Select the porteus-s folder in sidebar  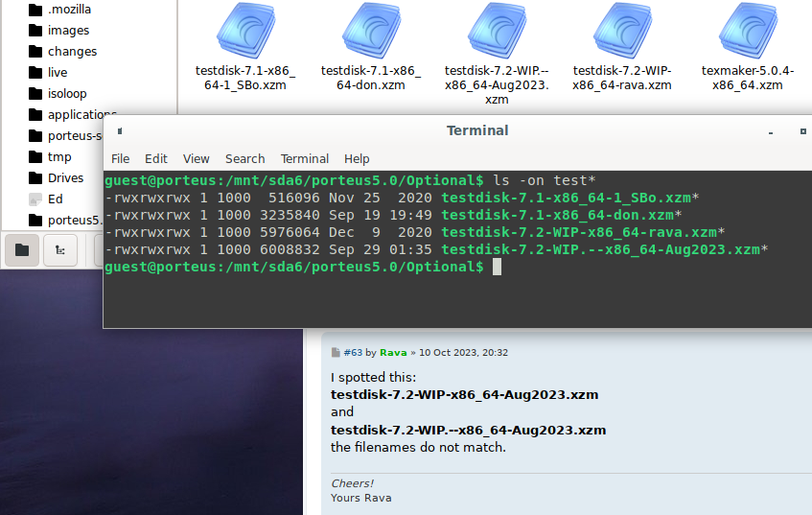point(65,136)
